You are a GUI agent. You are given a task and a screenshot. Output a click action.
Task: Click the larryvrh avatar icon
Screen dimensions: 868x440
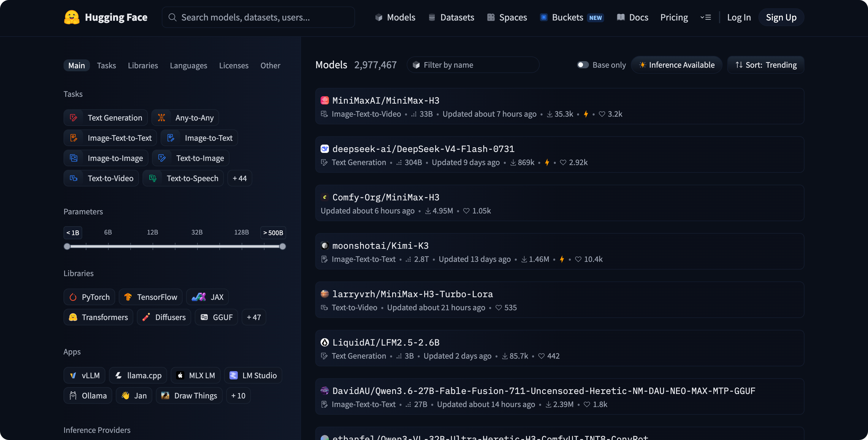324,294
